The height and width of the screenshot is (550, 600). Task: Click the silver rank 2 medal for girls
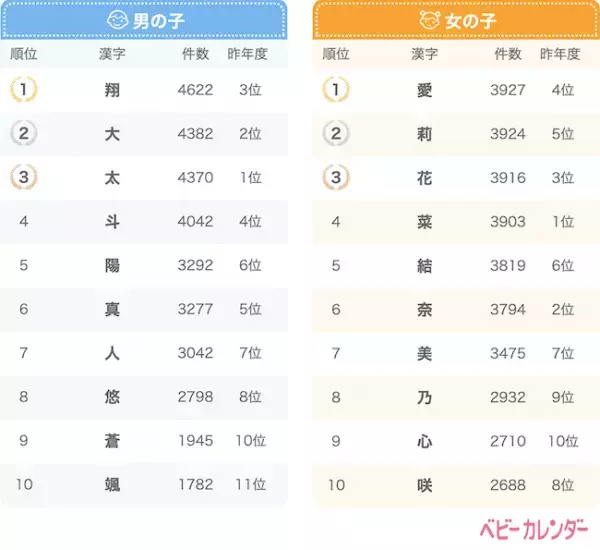pos(336,134)
